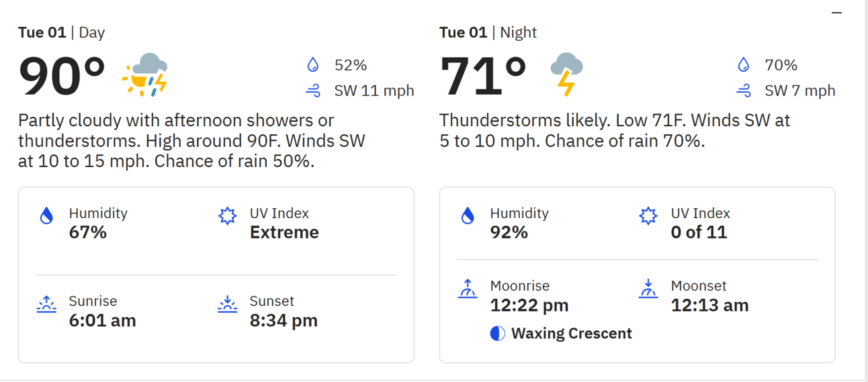Click the Day UV Index sun icon
The image size is (868, 382).
(x=228, y=216)
